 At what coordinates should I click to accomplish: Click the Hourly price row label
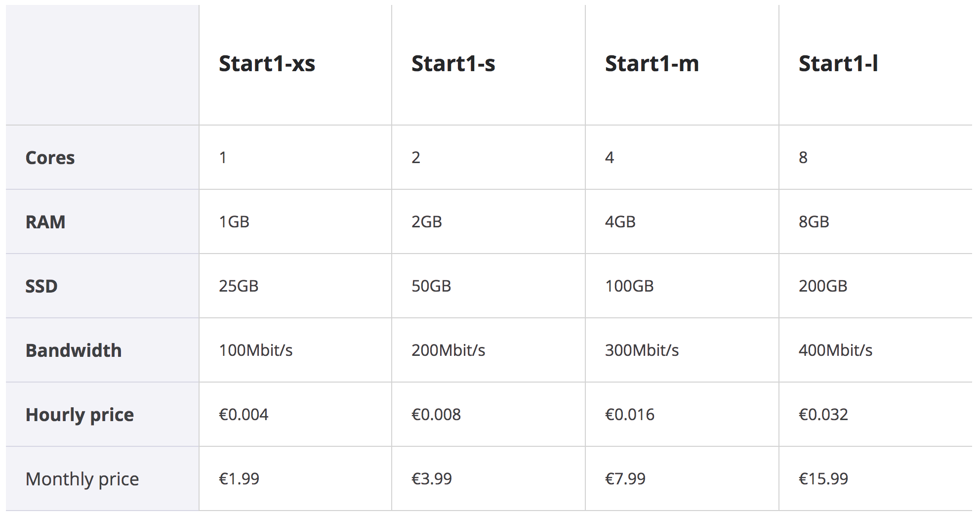coord(80,415)
